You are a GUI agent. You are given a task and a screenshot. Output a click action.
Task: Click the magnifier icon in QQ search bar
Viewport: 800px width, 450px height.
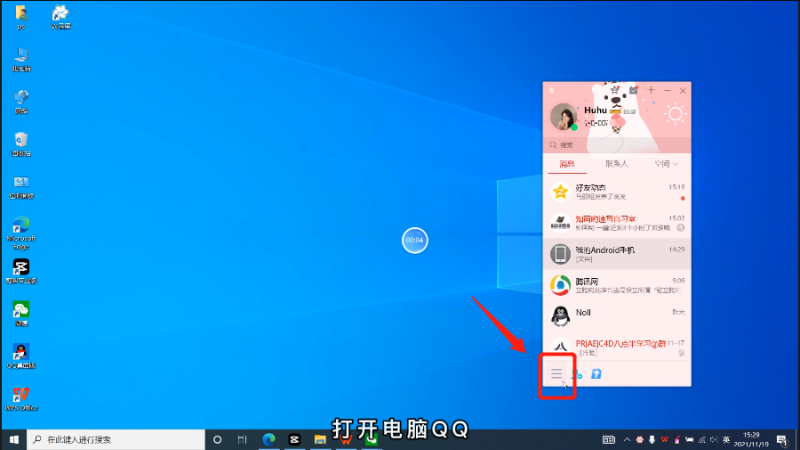pyautogui.click(x=553, y=145)
